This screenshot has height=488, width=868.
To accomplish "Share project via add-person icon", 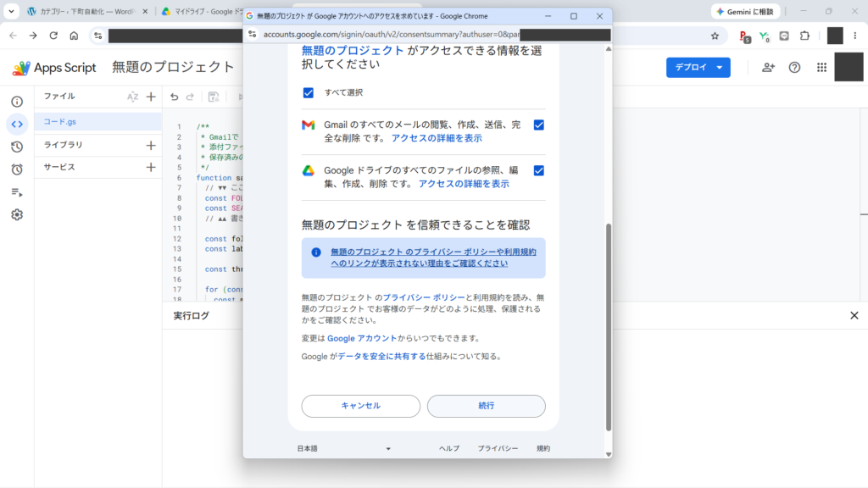I will pos(768,68).
